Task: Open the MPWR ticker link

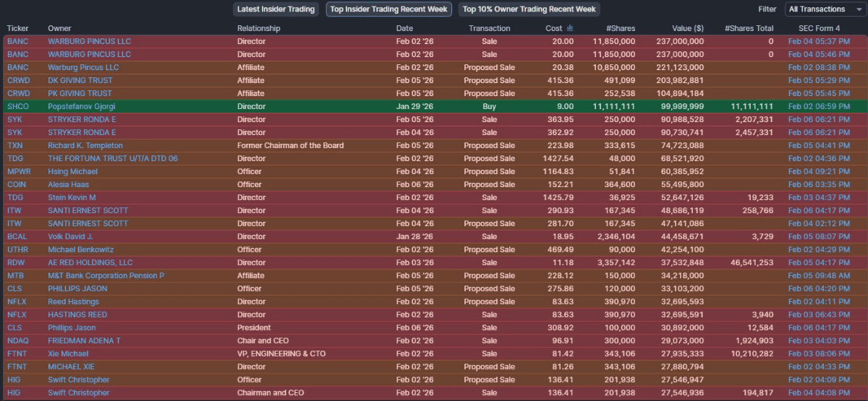Action: [x=20, y=171]
